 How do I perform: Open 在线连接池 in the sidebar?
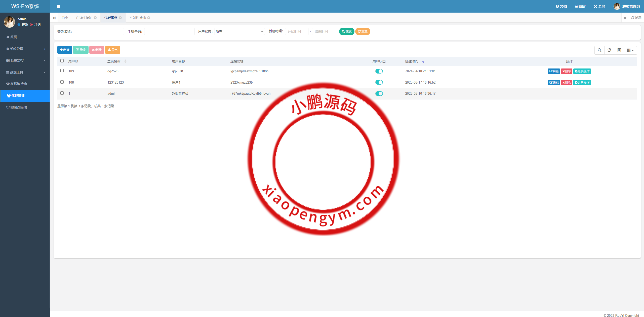pos(19,84)
